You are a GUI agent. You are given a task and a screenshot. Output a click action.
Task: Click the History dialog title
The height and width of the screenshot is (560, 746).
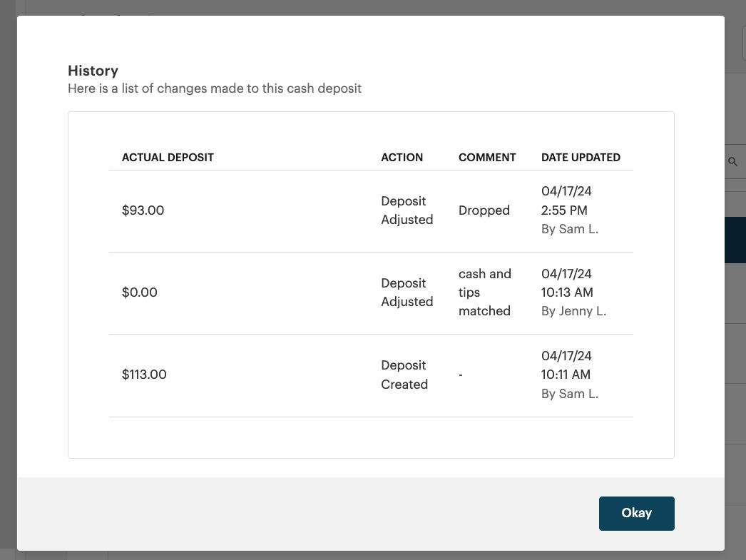(93, 71)
